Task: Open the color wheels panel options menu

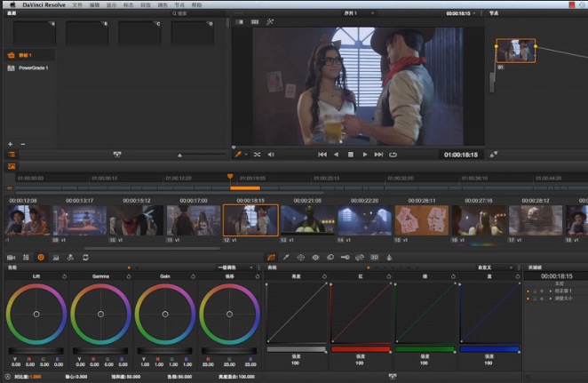Action: [x=258, y=267]
